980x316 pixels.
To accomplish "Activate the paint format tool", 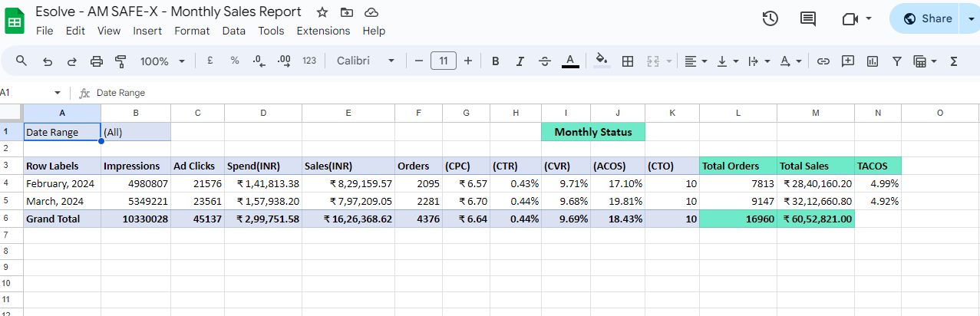I will tap(120, 61).
